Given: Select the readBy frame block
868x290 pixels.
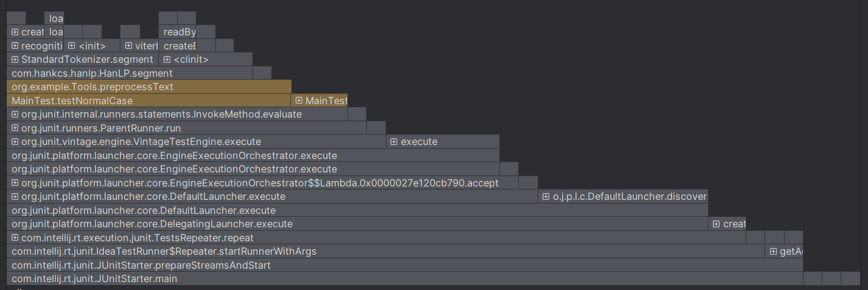Looking at the screenshot, I should click(x=179, y=32).
